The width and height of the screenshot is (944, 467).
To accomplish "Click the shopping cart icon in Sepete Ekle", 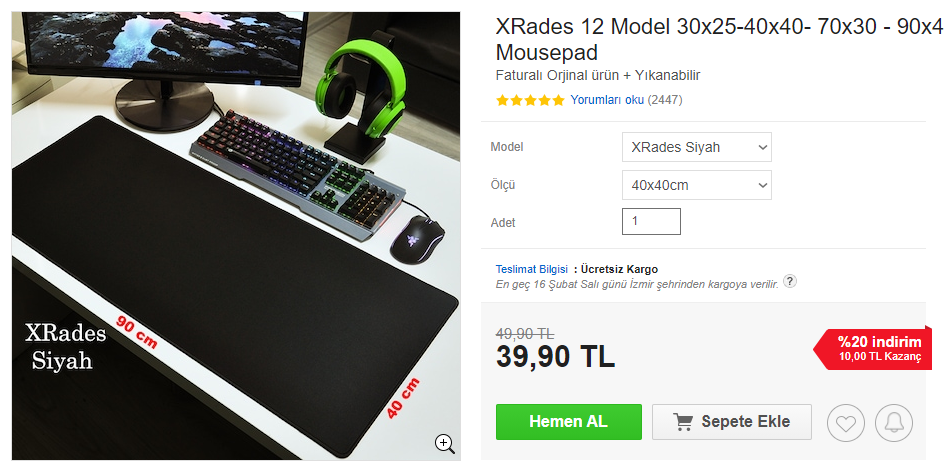I will pos(683,422).
